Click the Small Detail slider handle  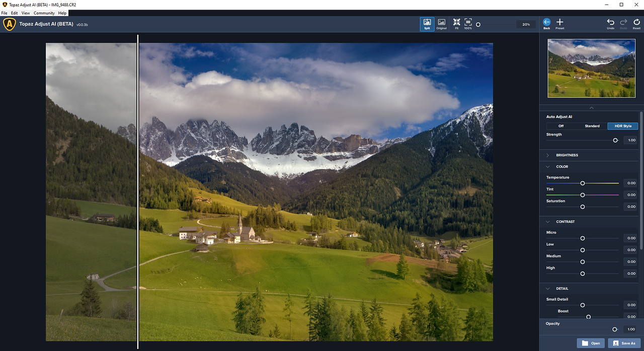pyautogui.click(x=583, y=305)
